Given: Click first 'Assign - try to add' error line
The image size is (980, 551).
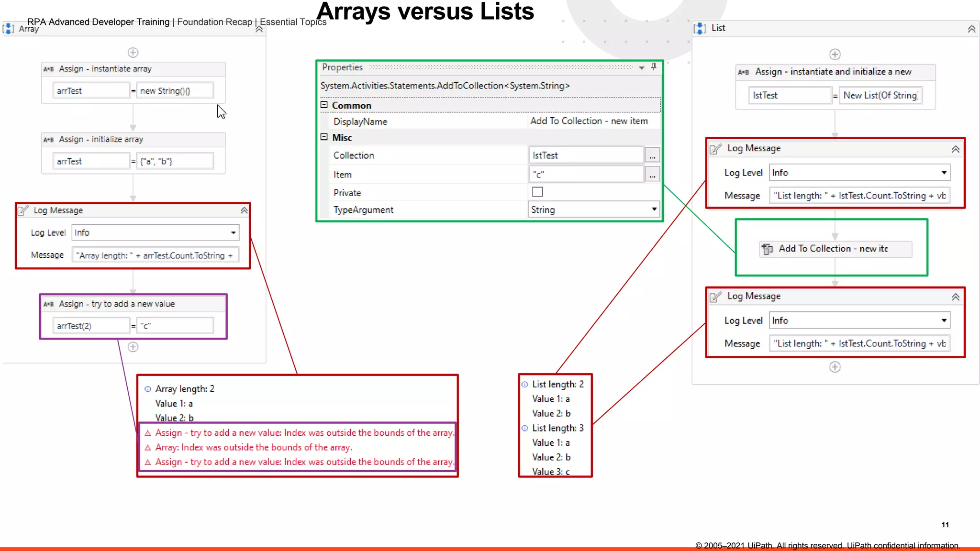Looking at the screenshot, I should (x=304, y=433).
